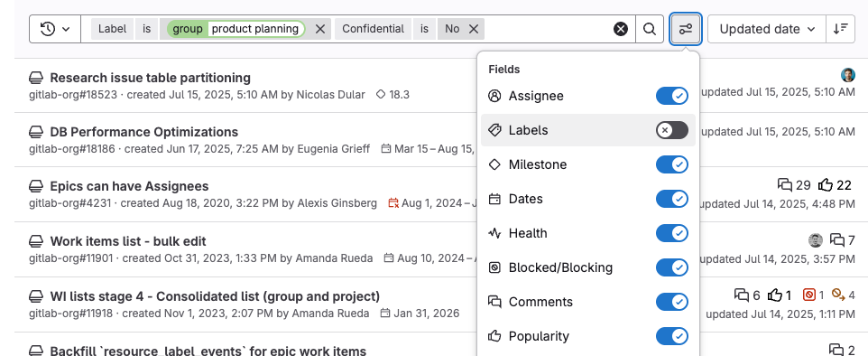Switch off the Comments field toggle

click(672, 302)
